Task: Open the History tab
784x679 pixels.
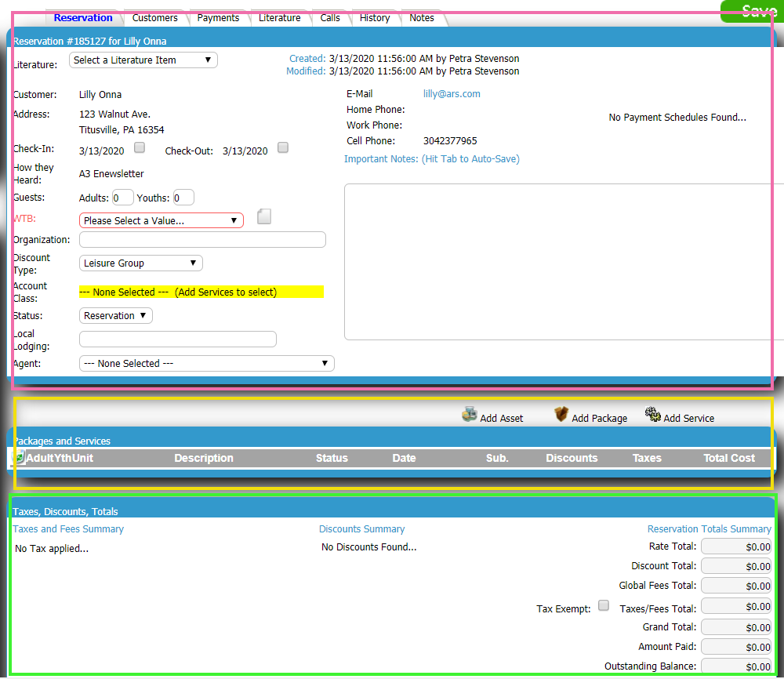Action: point(375,17)
